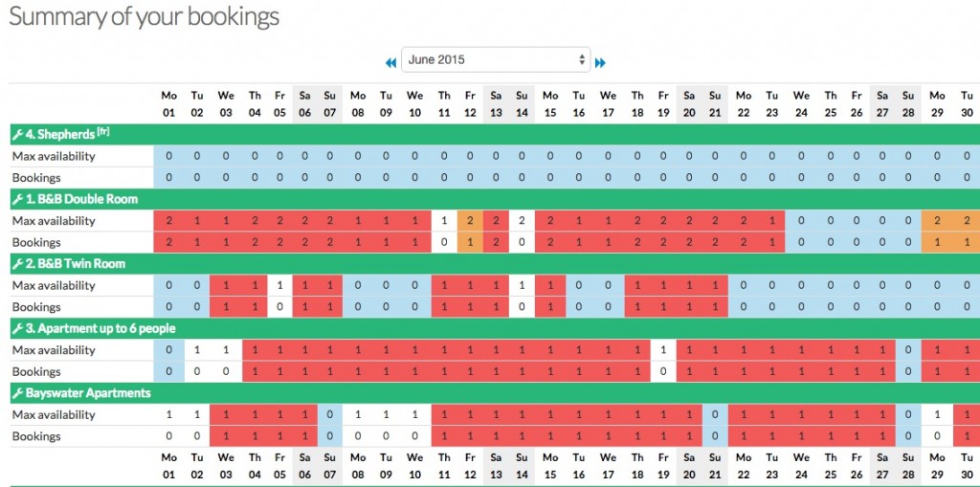Screen dimensions: 980x487
Task: Select Bayswater max availability cell Su 07
Action: pyautogui.click(x=329, y=414)
